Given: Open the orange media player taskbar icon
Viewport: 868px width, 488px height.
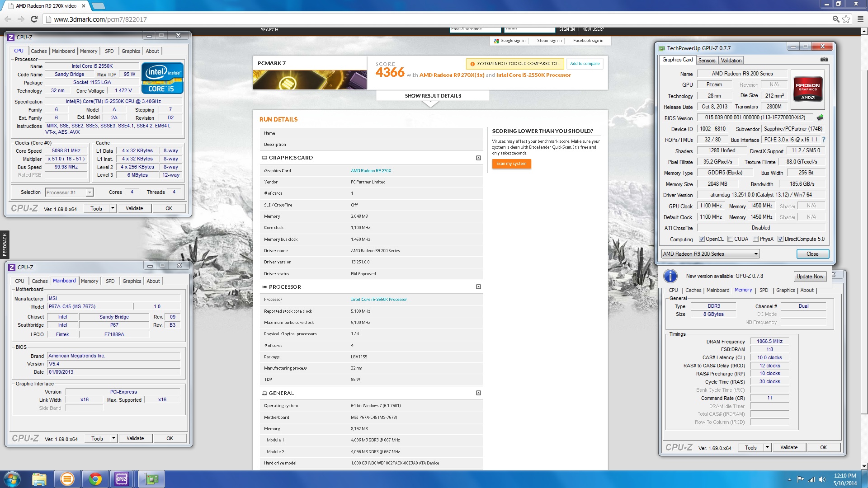Looking at the screenshot, I should (x=67, y=479).
